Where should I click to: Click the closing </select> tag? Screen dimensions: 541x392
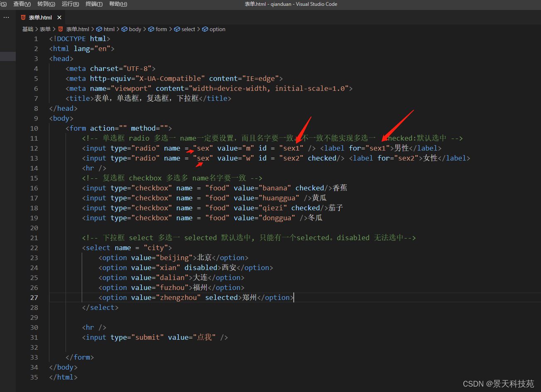(x=100, y=307)
